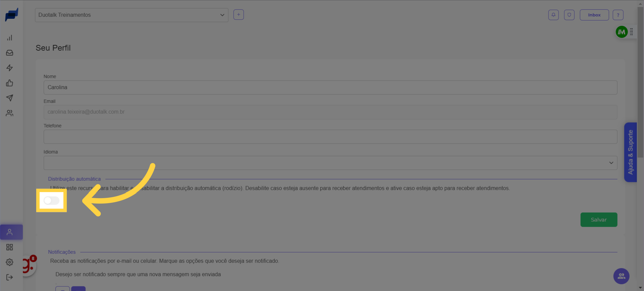Select the profile tab in the sidebar

point(11,232)
